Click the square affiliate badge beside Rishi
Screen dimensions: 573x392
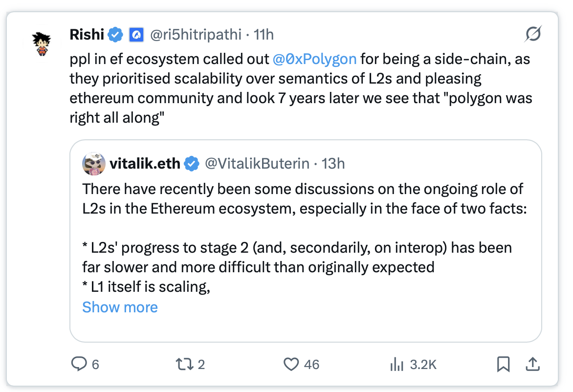tap(135, 34)
